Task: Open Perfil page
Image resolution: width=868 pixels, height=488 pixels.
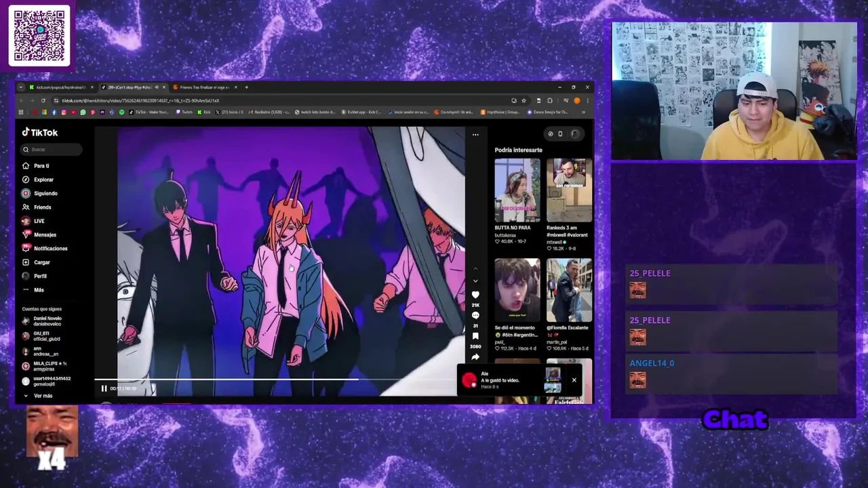Action: (35, 276)
